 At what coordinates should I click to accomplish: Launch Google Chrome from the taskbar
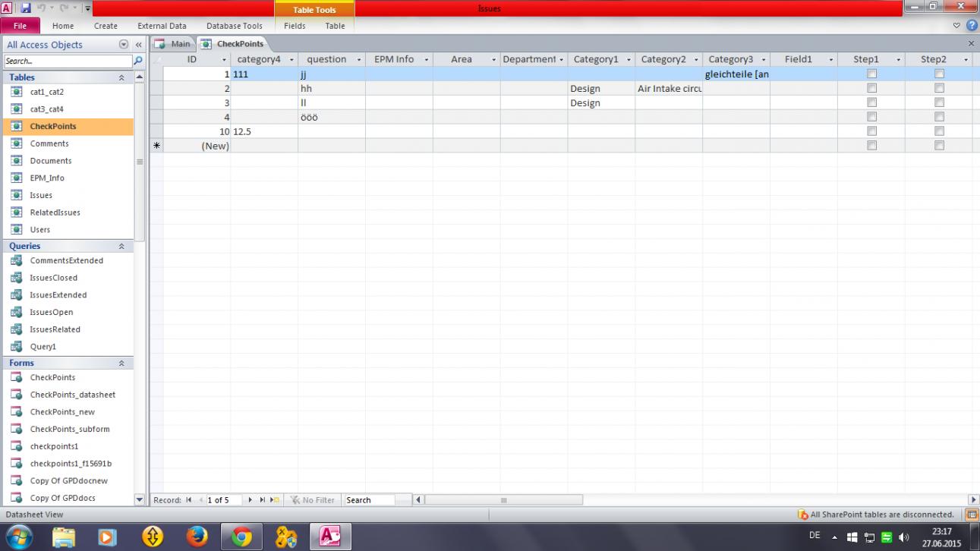point(242,537)
